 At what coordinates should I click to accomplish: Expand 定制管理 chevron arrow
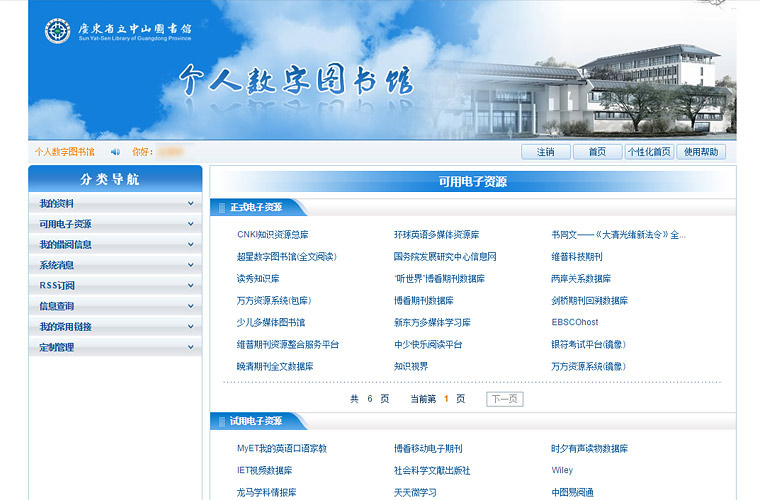191,347
